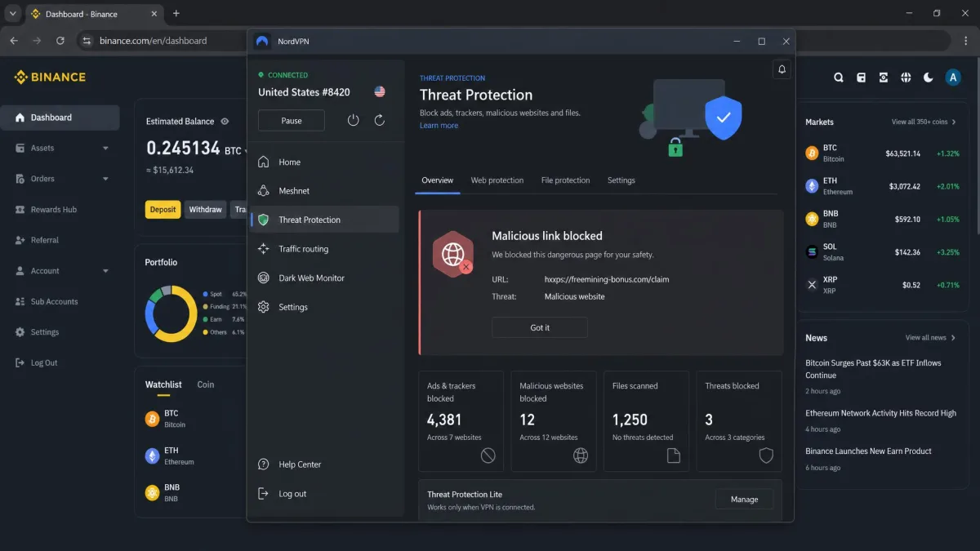Screen dimensions: 980x551
Task: Click the portfolio donut chart
Action: coord(171,313)
